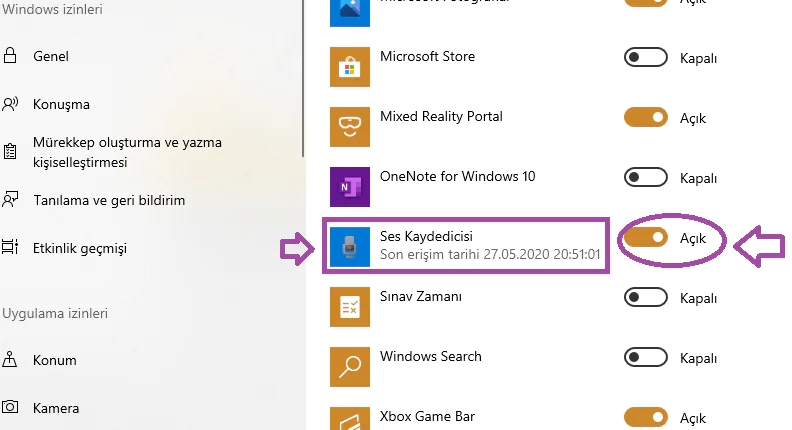Viewport: 792px width, 430px height.
Task: Click the Windows Search magnifier icon
Action: [350, 366]
